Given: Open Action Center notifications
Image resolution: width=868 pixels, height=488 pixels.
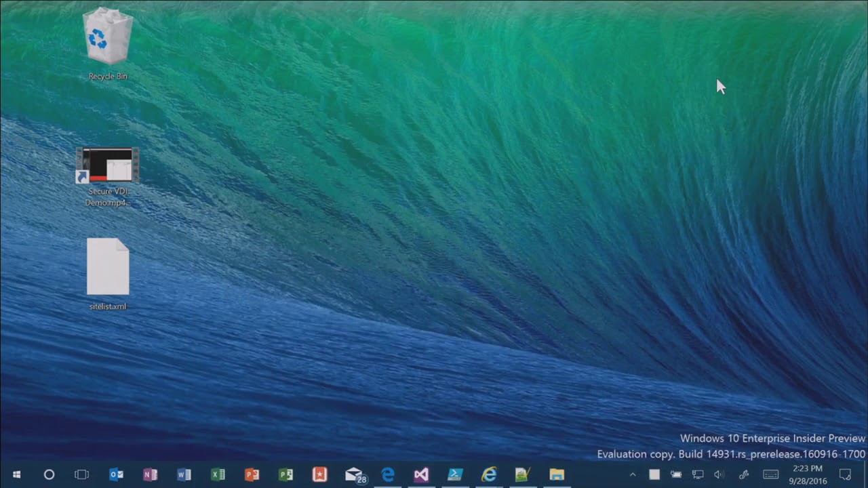Looking at the screenshot, I should tap(845, 474).
